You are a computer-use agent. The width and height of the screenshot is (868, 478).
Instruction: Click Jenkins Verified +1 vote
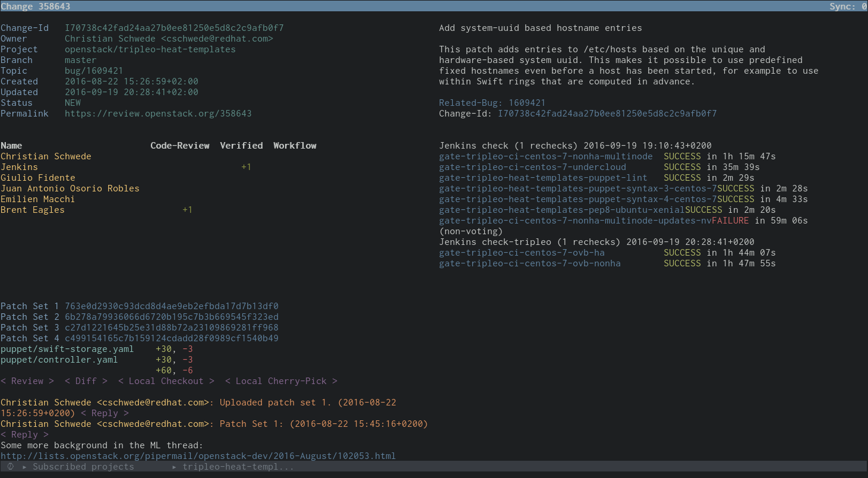pos(247,167)
